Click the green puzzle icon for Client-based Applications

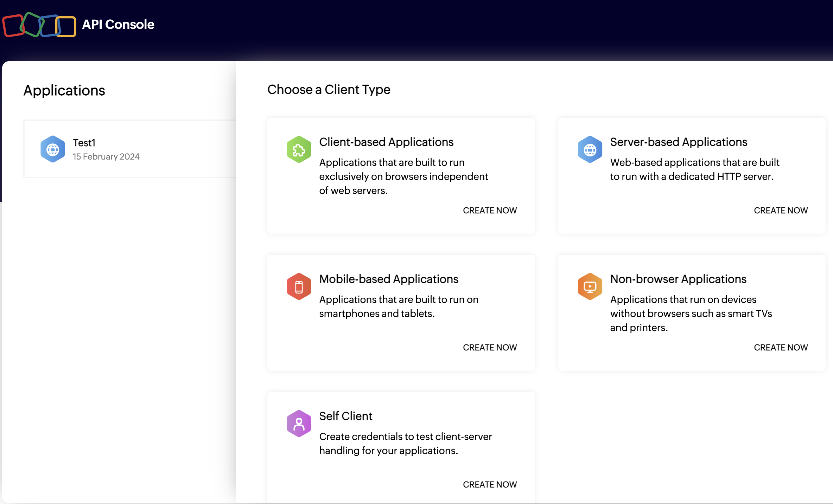pyautogui.click(x=299, y=149)
